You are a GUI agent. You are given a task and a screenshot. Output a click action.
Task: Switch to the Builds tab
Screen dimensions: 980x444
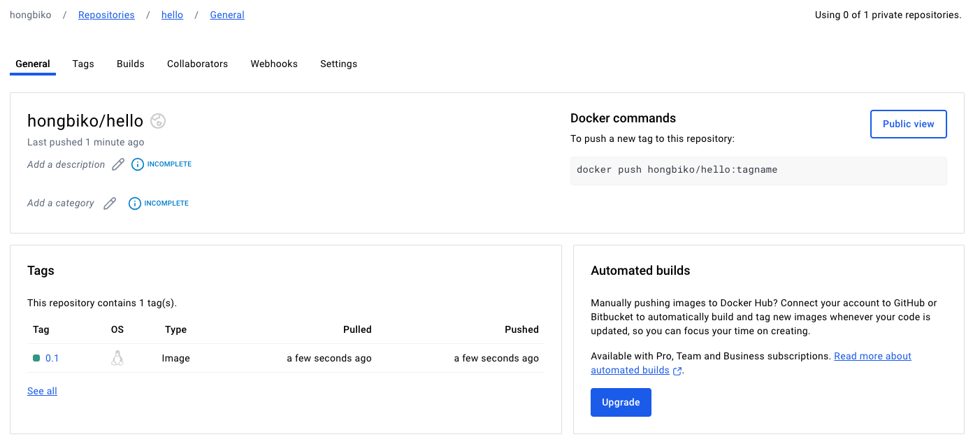coord(131,64)
